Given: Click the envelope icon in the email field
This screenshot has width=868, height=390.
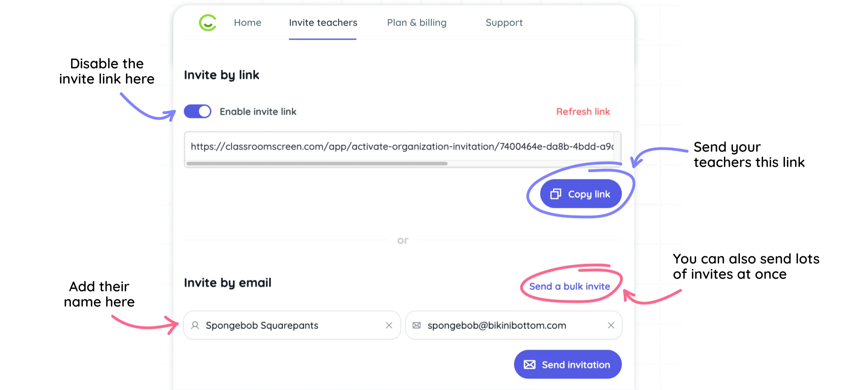Looking at the screenshot, I should [416, 325].
